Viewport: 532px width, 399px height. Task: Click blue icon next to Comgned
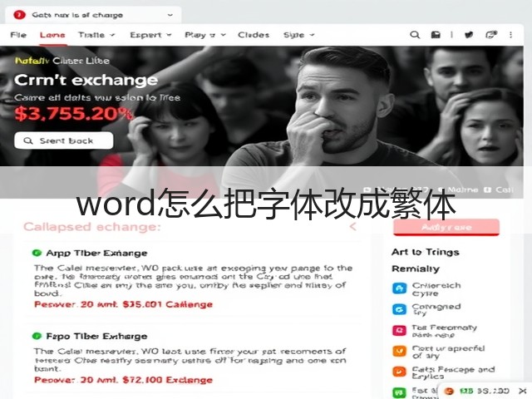(x=399, y=309)
